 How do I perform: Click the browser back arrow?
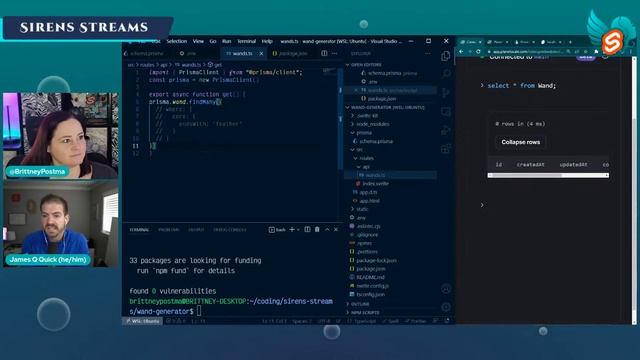(461, 52)
